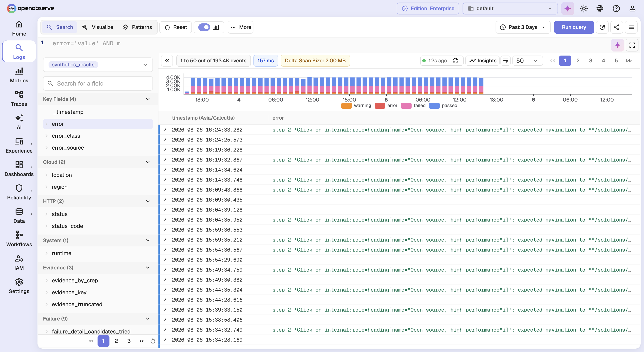
Task: Open AI query assistant in the editor
Action: (x=618, y=45)
